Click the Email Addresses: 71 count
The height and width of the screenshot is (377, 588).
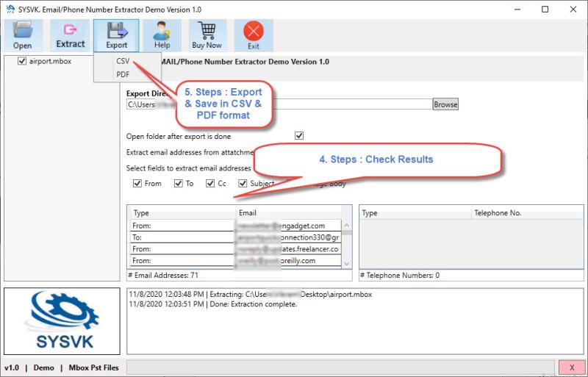(163, 276)
